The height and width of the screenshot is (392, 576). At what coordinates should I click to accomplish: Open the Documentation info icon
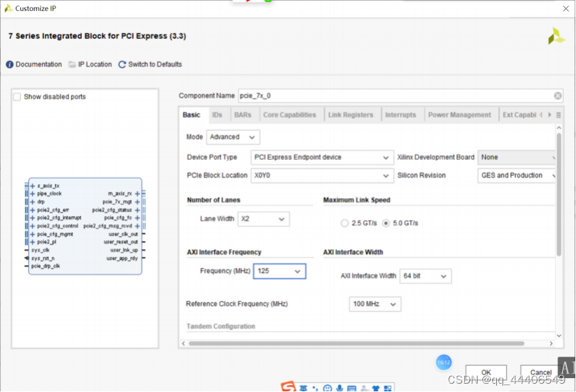(10, 64)
